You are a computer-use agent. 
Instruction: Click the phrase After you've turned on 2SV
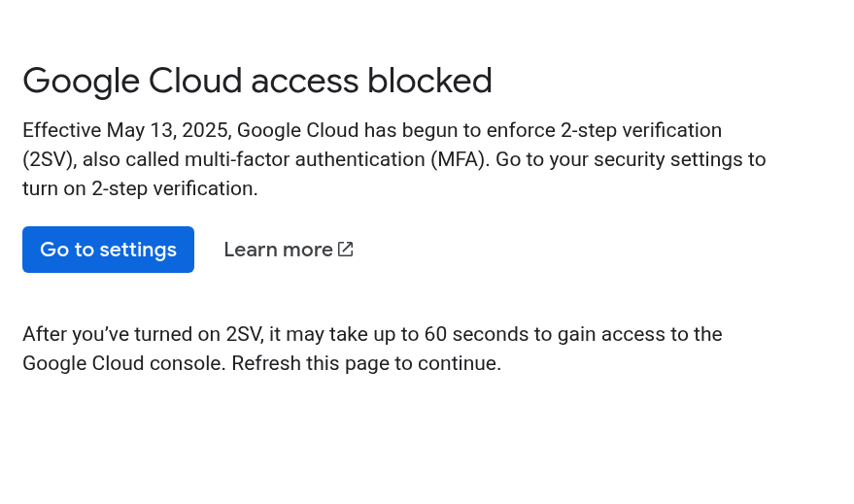pos(143,334)
